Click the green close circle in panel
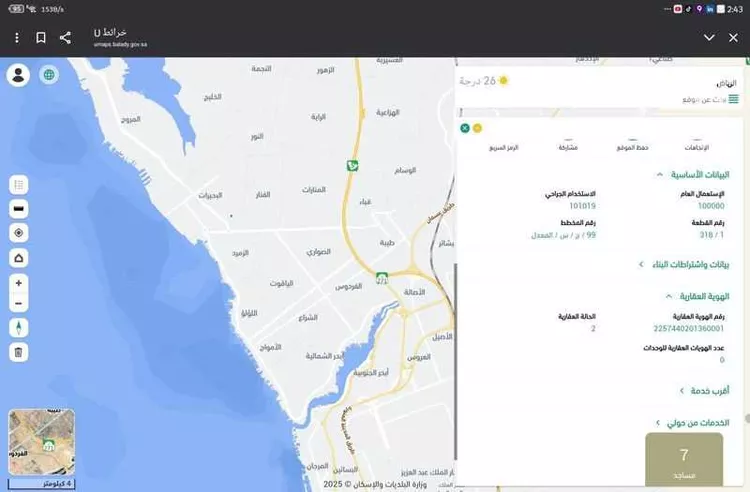 coord(465,128)
